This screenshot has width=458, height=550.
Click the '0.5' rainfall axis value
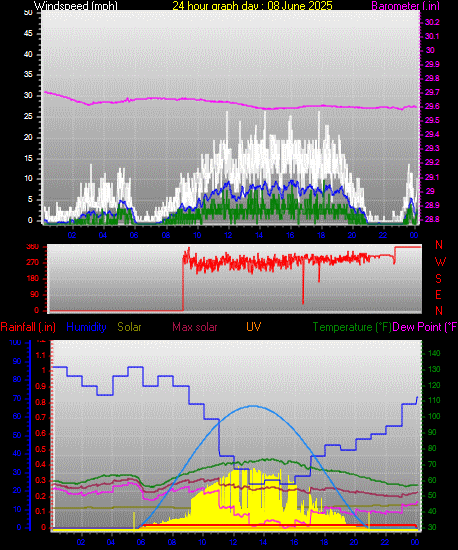[x=41, y=450]
